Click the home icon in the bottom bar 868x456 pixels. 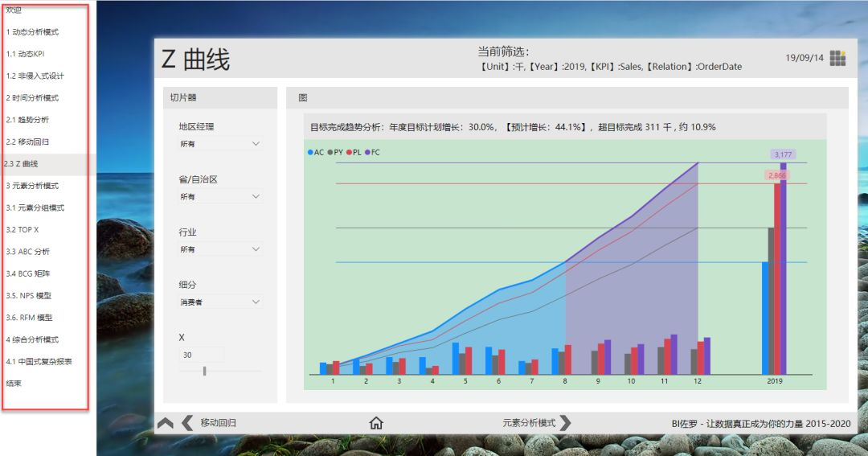[376, 423]
